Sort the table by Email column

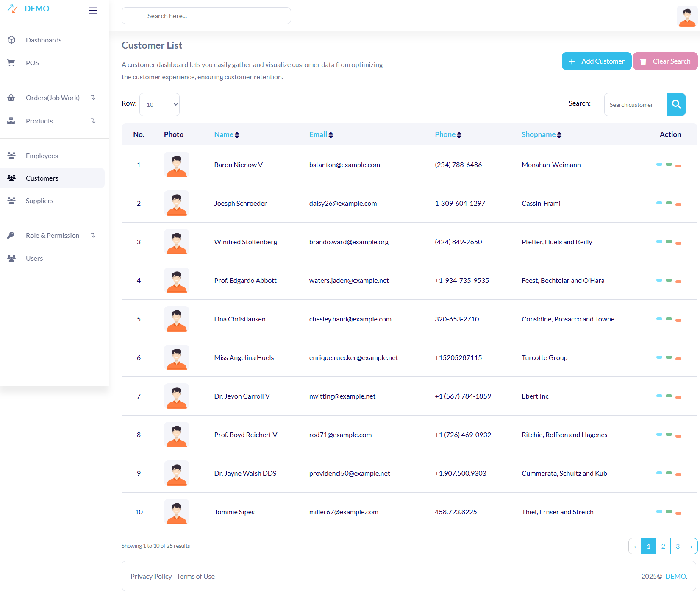click(321, 134)
